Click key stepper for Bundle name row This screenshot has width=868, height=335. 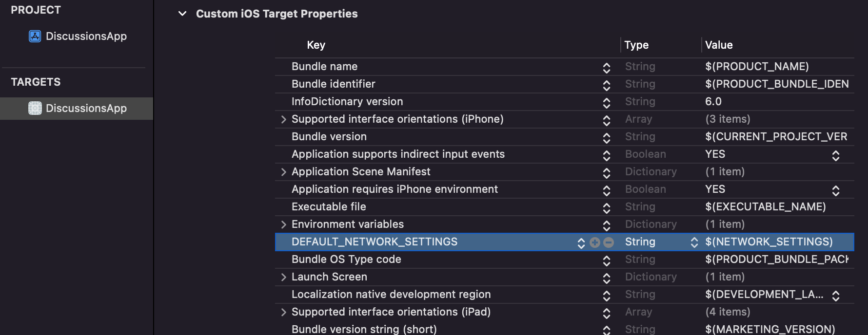point(606,68)
